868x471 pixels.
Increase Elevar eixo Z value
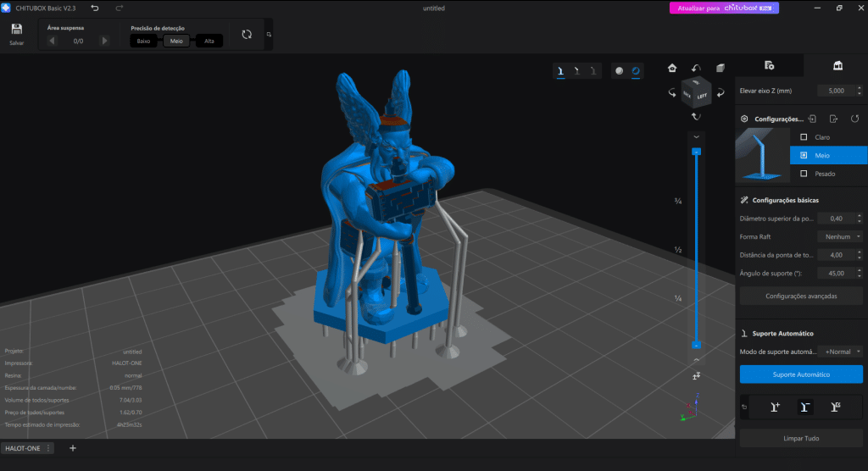(860, 88)
